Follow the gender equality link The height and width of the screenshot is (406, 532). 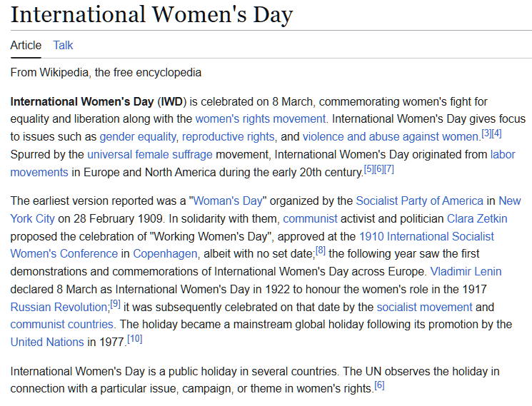[x=138, y=136]
